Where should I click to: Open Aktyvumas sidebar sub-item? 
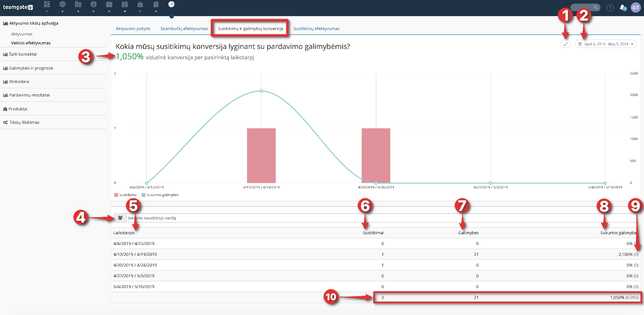point(22,34)
